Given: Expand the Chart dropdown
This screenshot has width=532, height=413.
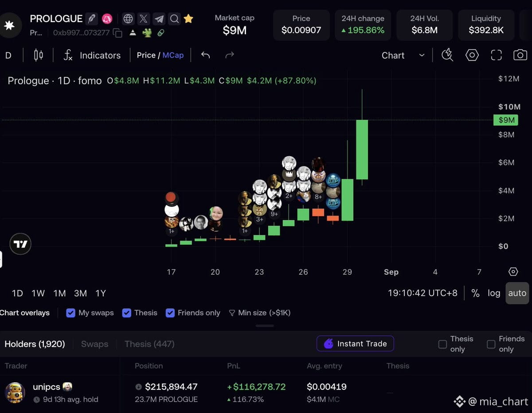Looking at the screenshot, I should (x=403, y=55).
